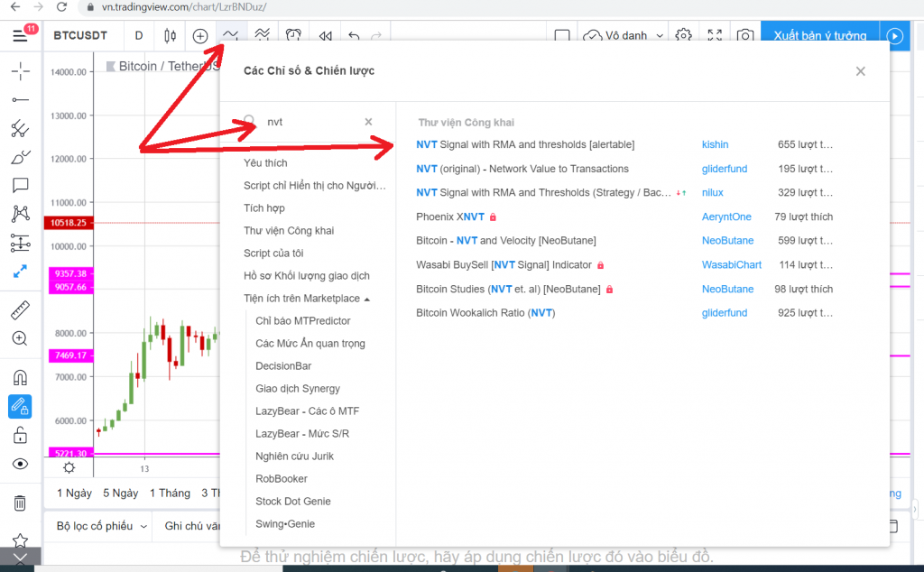This screenshot has width=924, height=572.
Task: Select the brush drawing tool
Action: pos(20,157)
